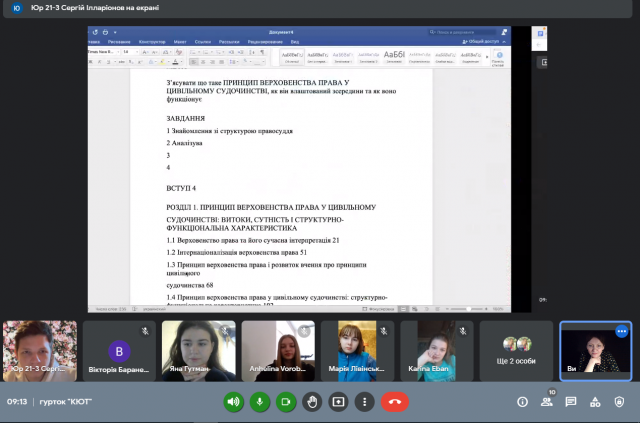Screen dimensions: 640x423
Task: Raise hand in the meeting
Action: pos(312,402)
